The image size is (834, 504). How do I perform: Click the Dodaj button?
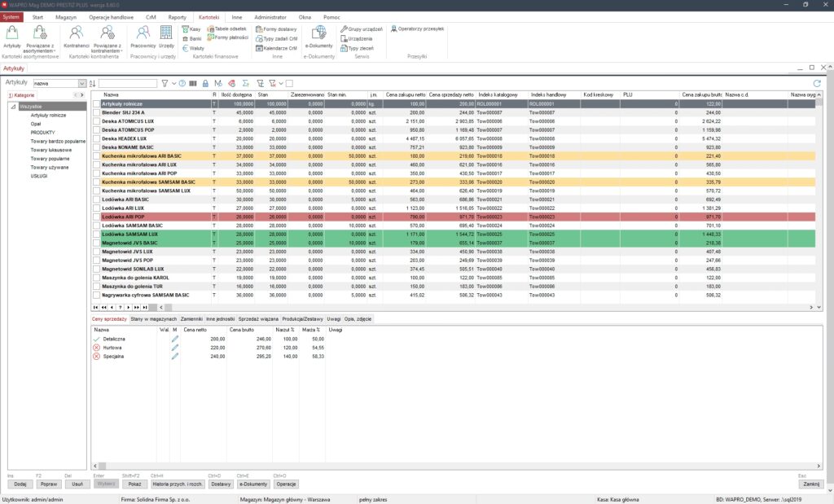[x=20, y=483]
